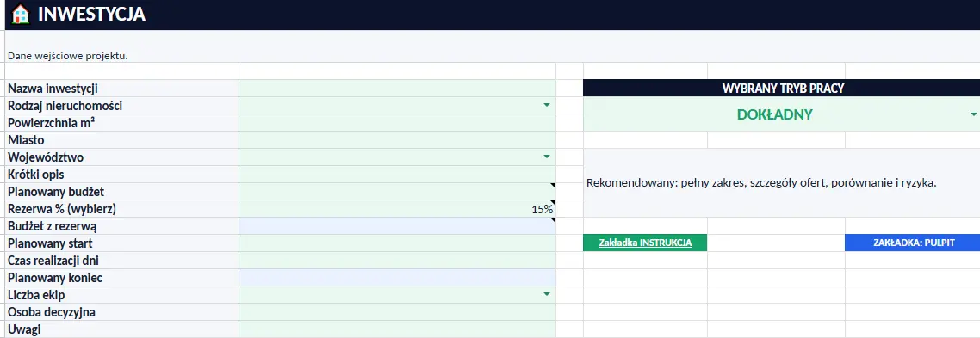This screenshot has height=338, width=980.
Task: Select the Osoba decyzyjna input cell
Action: [x=398, y=311]
